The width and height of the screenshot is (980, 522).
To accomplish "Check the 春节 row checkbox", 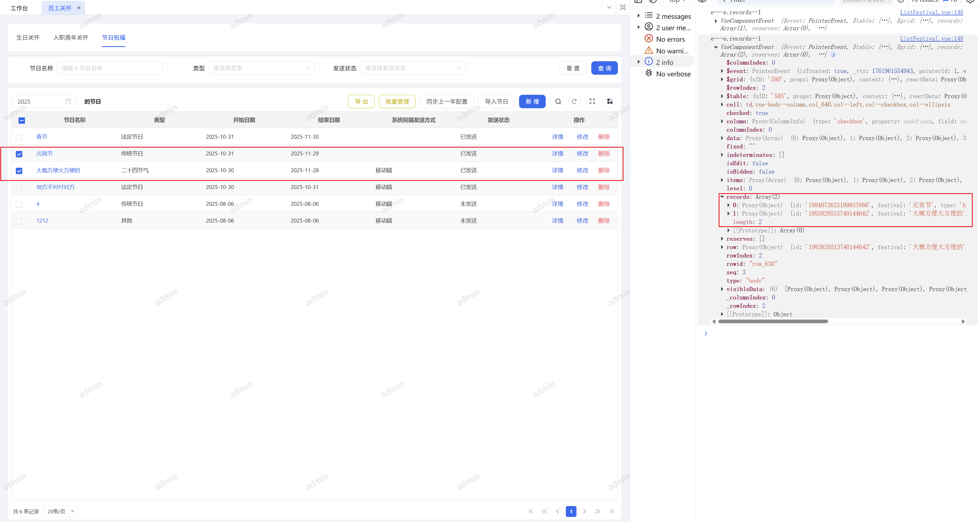I will [x=19, y=137].
